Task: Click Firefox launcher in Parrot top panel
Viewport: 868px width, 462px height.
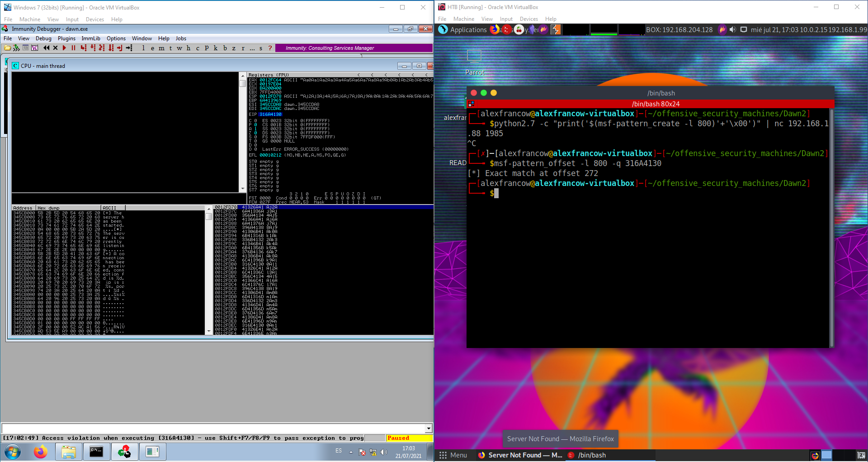Action: tap(495, 29)
